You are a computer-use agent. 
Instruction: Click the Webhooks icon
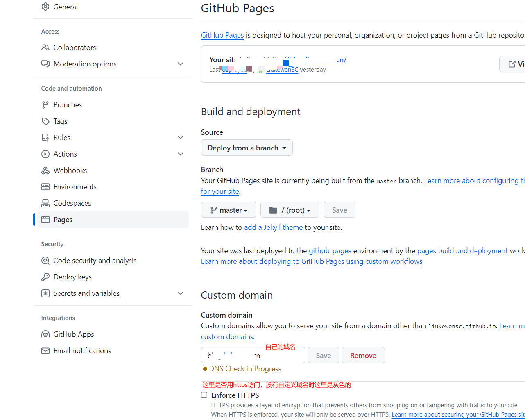point(45,170)
